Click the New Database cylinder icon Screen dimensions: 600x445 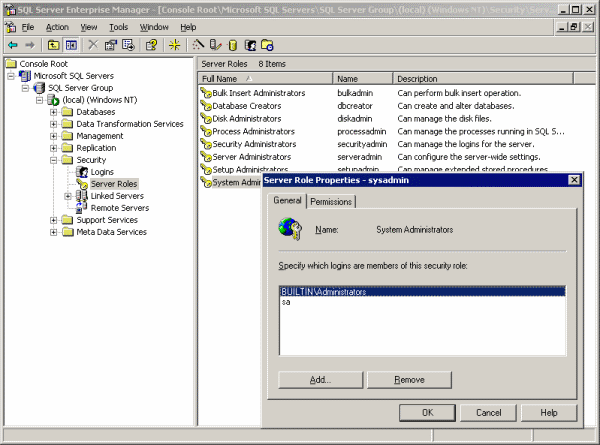233,45
